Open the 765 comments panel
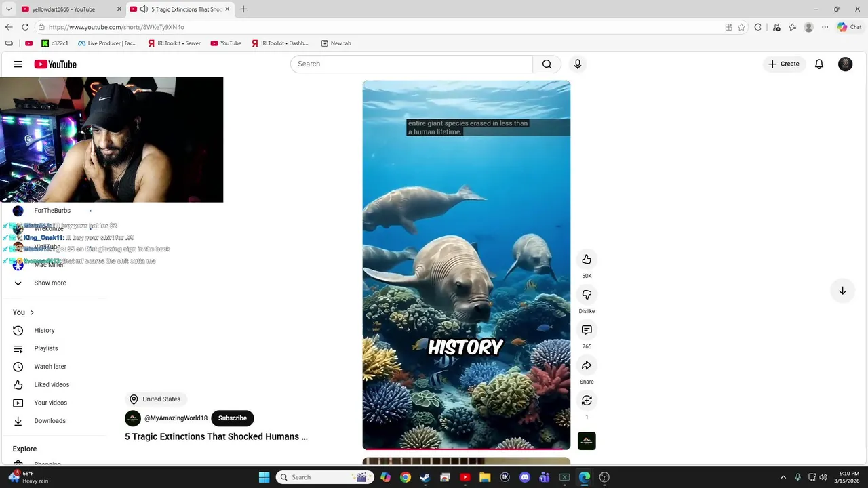Screen dimensions: 868x488 (x=587, y=330)
